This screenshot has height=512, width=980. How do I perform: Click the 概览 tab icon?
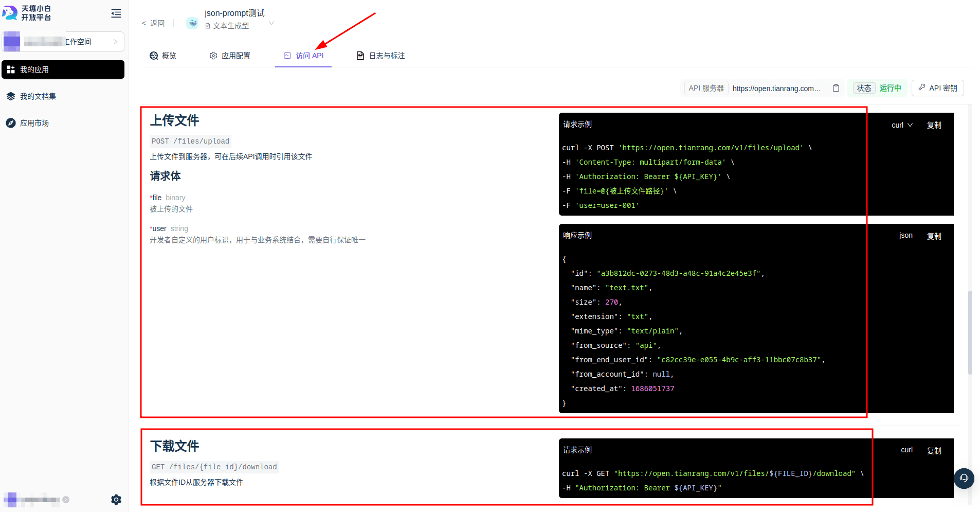coord(154,56)
